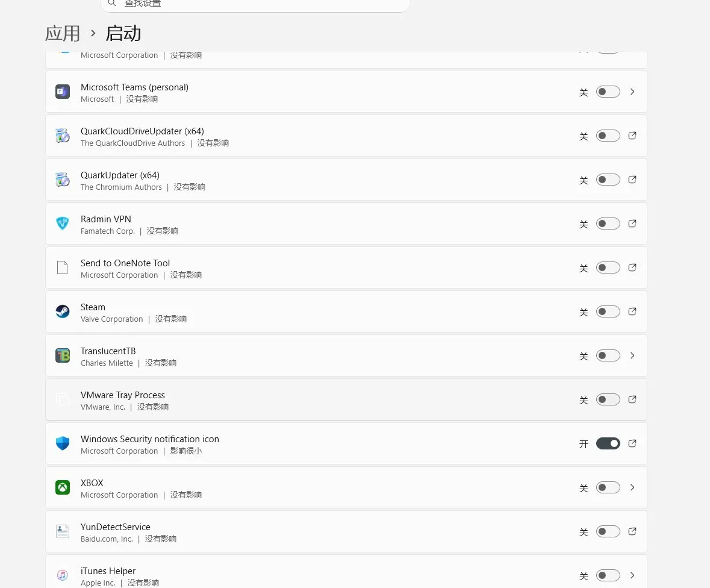Expand iTunes Helper details chevron
Image resolution: width=710 pixels, height=588 pixels.
[x=632, y=575]
